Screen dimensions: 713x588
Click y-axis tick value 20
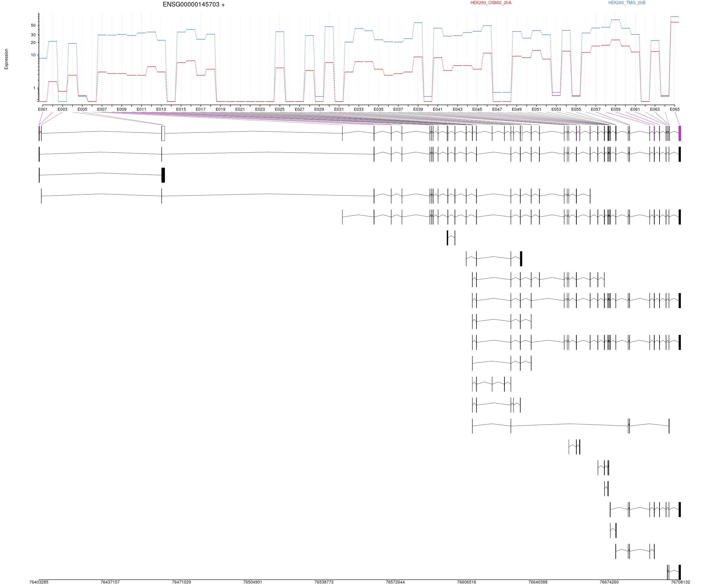point(33,43)
